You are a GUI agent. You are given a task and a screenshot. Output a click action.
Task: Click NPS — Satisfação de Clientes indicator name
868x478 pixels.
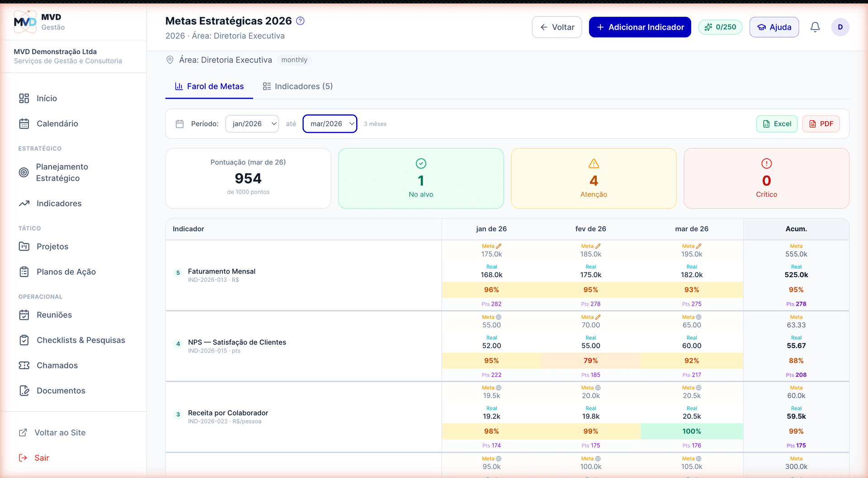(x=237, y=342)
